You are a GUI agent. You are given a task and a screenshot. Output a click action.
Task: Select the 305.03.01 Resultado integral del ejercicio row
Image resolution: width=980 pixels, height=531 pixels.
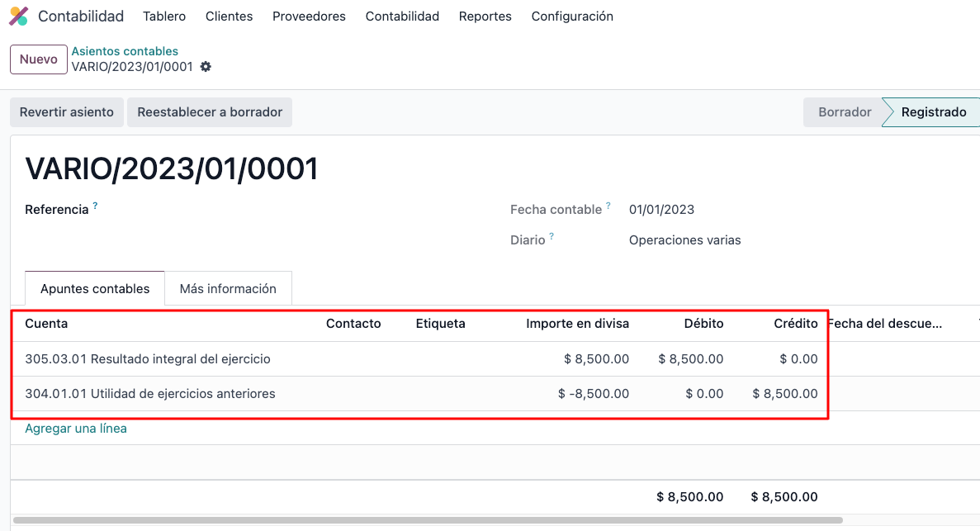point(148,359)
